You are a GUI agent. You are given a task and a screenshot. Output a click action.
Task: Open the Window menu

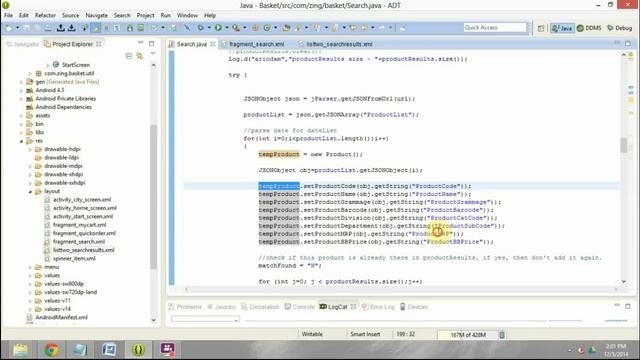pos(187,15)
